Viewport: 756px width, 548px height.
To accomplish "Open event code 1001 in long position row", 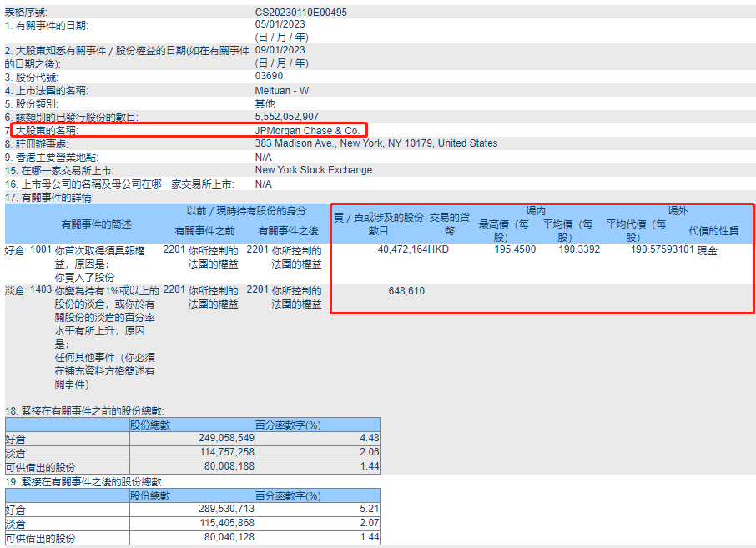I will coord(40,249).
